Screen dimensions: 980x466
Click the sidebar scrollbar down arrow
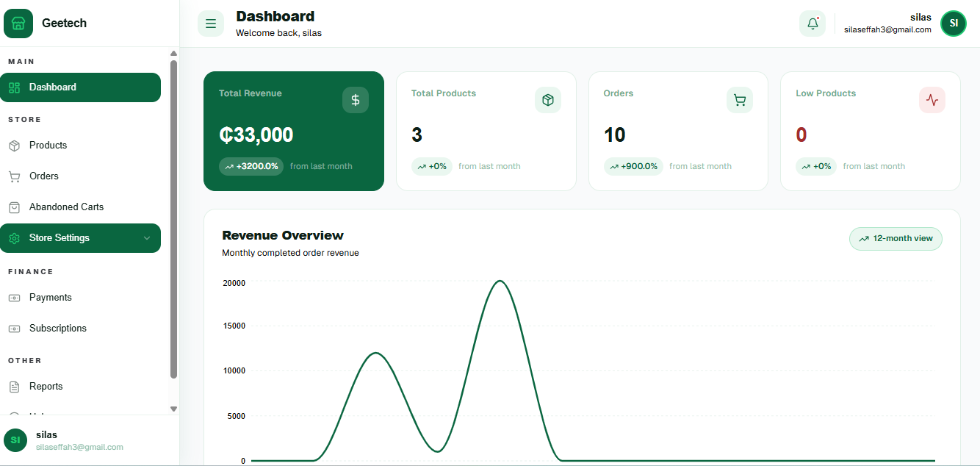click(x=174, y=409)
